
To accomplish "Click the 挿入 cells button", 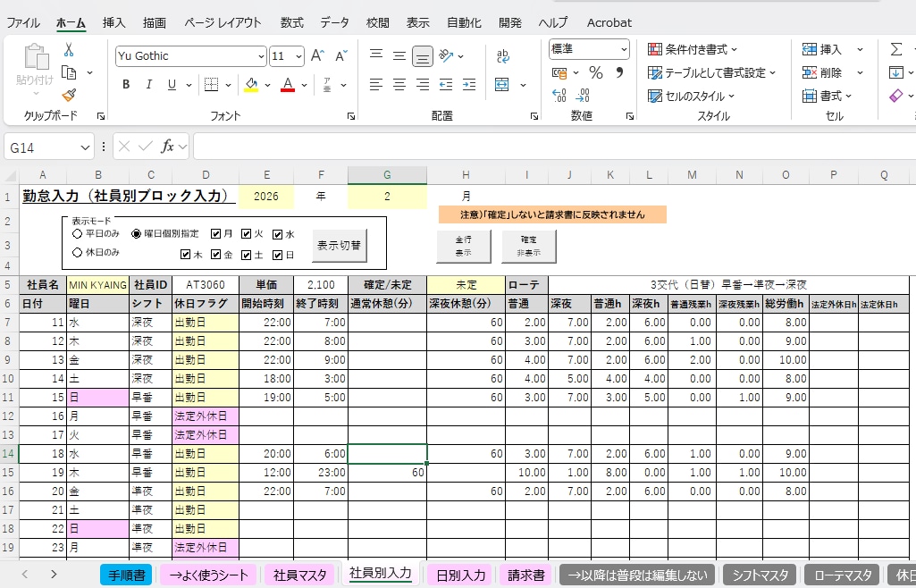I will (822, 50).
